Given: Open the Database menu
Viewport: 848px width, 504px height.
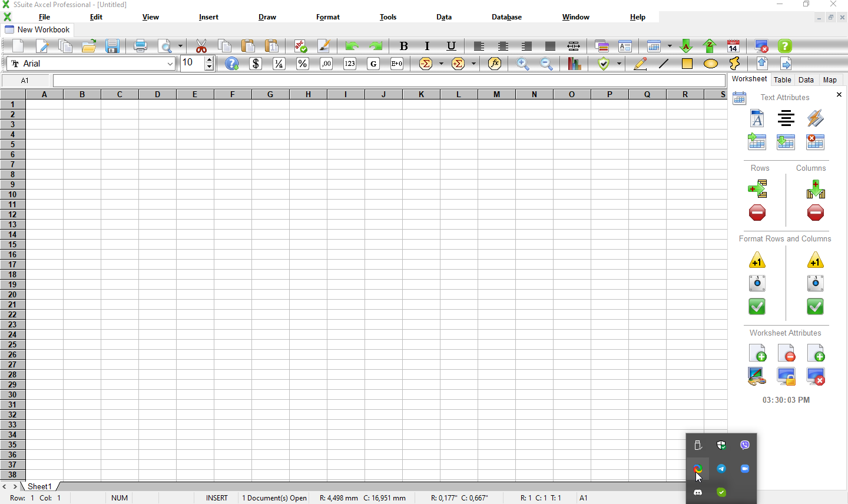Looking at the screenshot, I should point(506,17).
